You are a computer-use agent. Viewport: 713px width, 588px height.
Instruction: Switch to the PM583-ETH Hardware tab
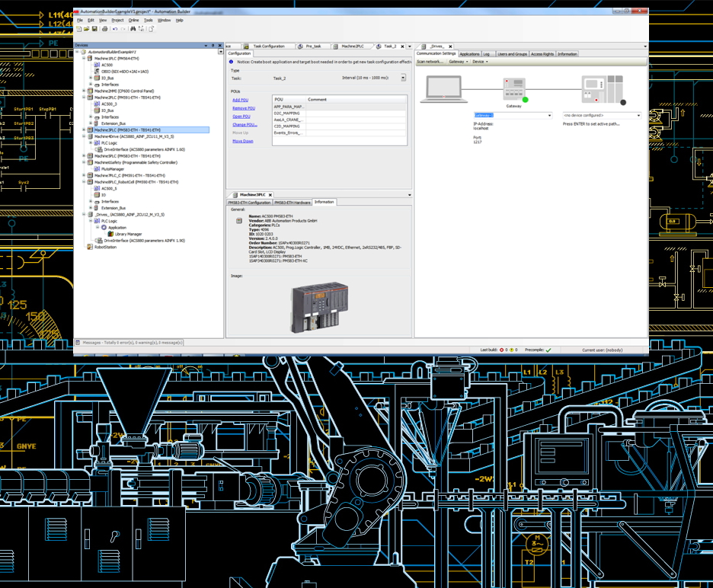pos(293,203)
